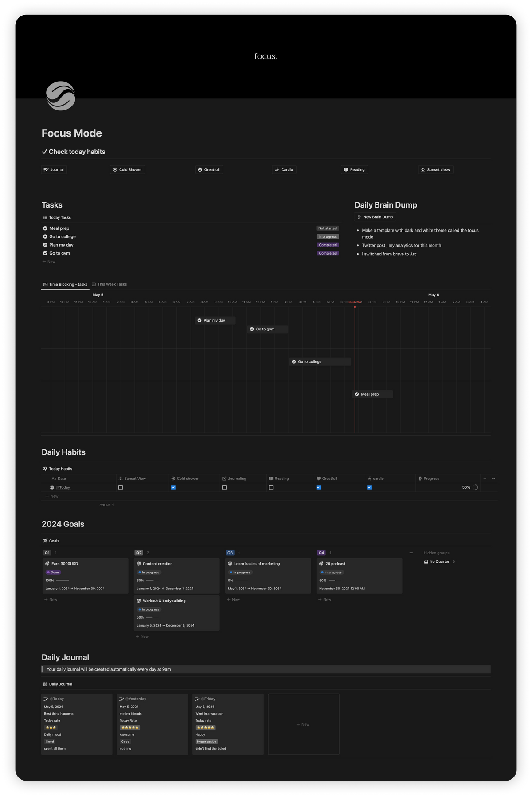Uncheck the Greatfull habit checkbox

(x=318, y=487)
